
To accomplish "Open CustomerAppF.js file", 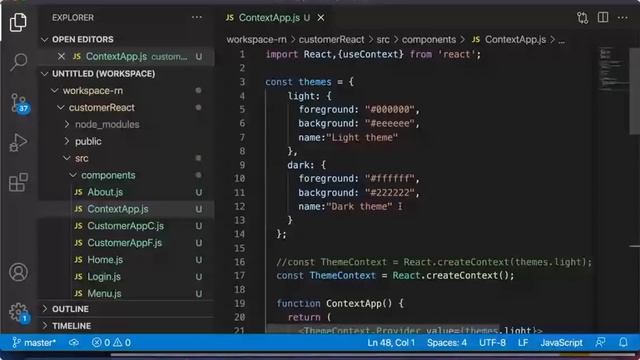I will [127, 243].
